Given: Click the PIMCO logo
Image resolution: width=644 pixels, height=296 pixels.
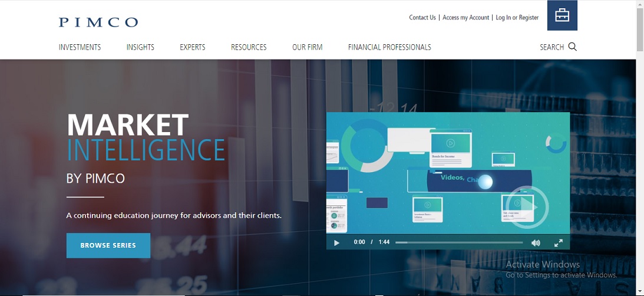Looking at the screenshot, I should click(x=98, y=22).
